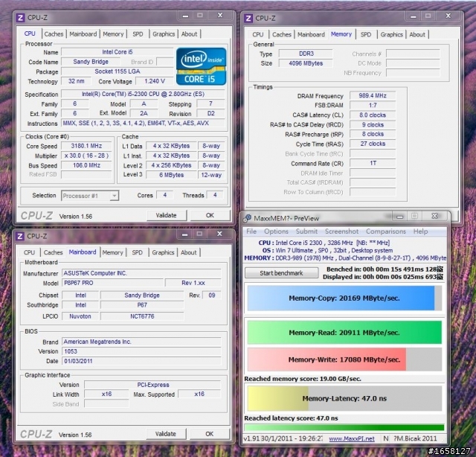
Task: Select SPD tab in Mainboard window
Action: pyautogui.click(x=137, y=252)
